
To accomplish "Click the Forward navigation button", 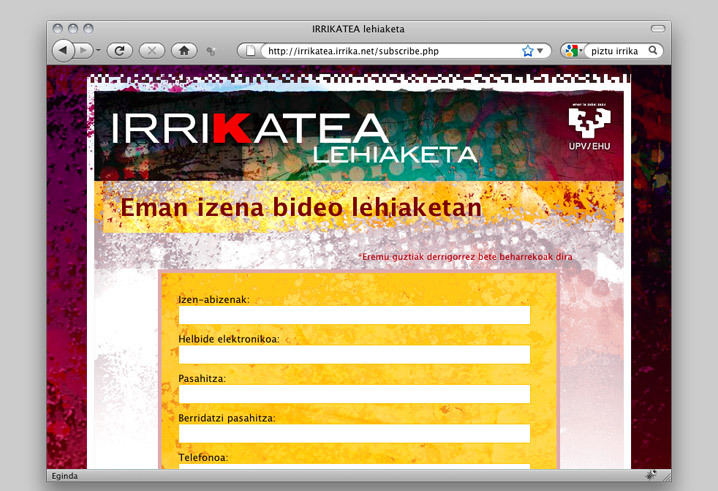I will pyautogui.click(x=84, y=50).
